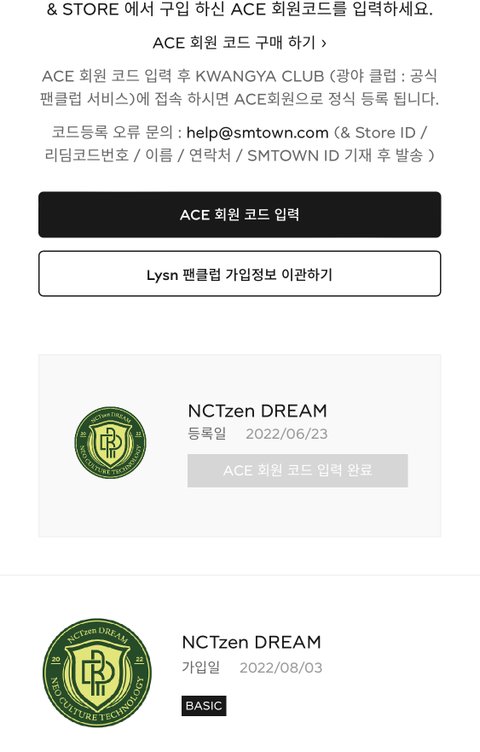The height and width of the screenshot is (752, 480).
Task: Click the & STORE instruction heading text
Action: pos(240,10)
